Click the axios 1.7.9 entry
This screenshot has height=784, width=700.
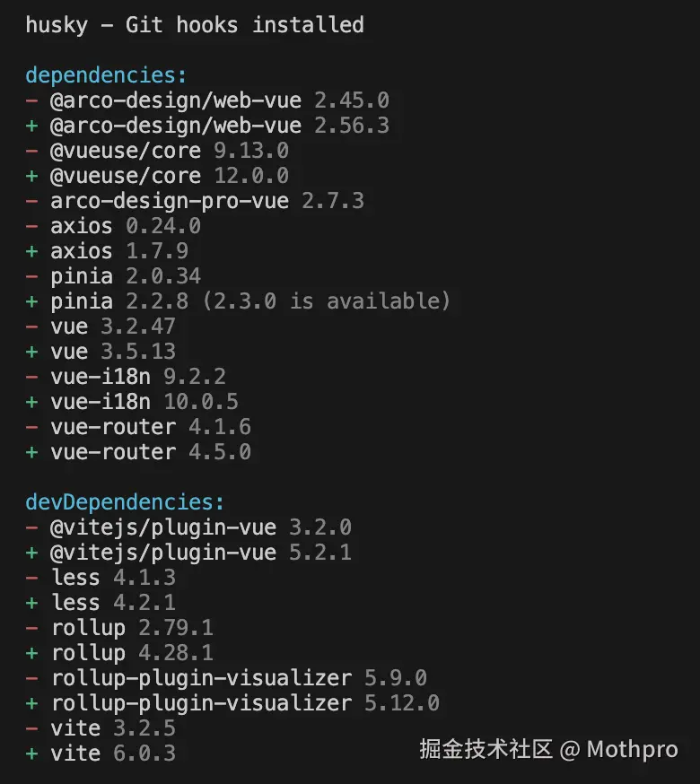118,251
